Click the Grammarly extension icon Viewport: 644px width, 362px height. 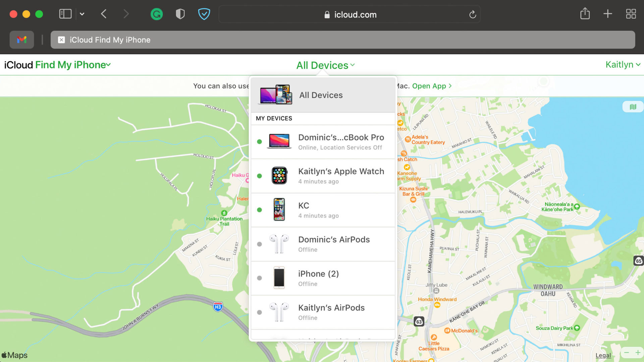[157, 14]
